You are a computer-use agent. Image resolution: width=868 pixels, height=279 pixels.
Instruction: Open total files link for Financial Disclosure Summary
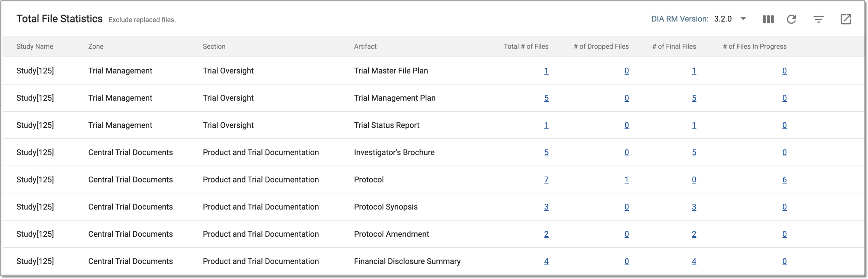click(546, 262)
